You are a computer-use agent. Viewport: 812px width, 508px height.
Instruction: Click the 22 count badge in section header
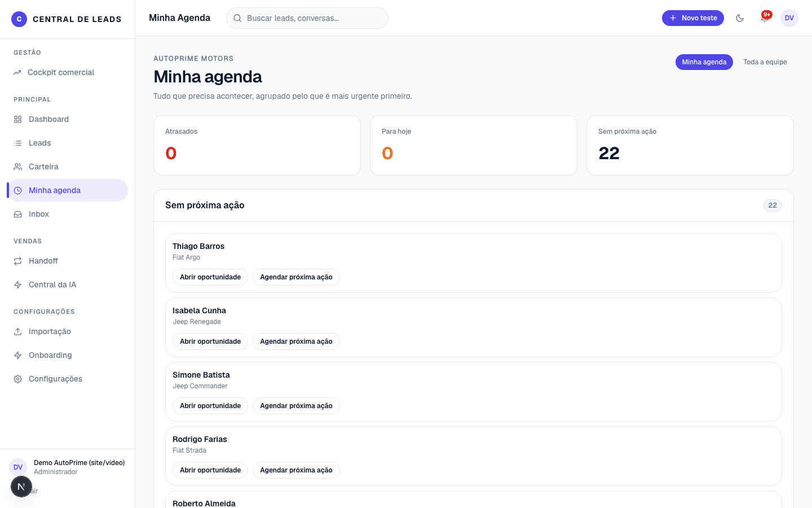[773, 205]
